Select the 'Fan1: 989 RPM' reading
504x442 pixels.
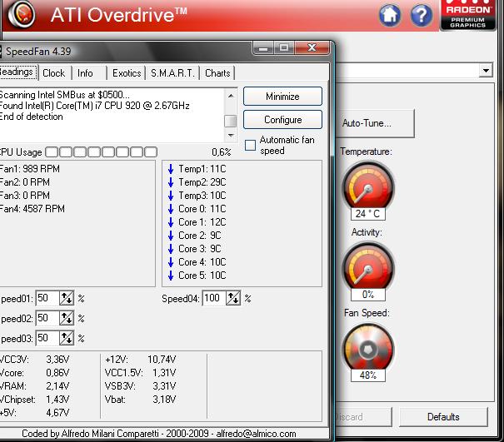coord(29,169)
